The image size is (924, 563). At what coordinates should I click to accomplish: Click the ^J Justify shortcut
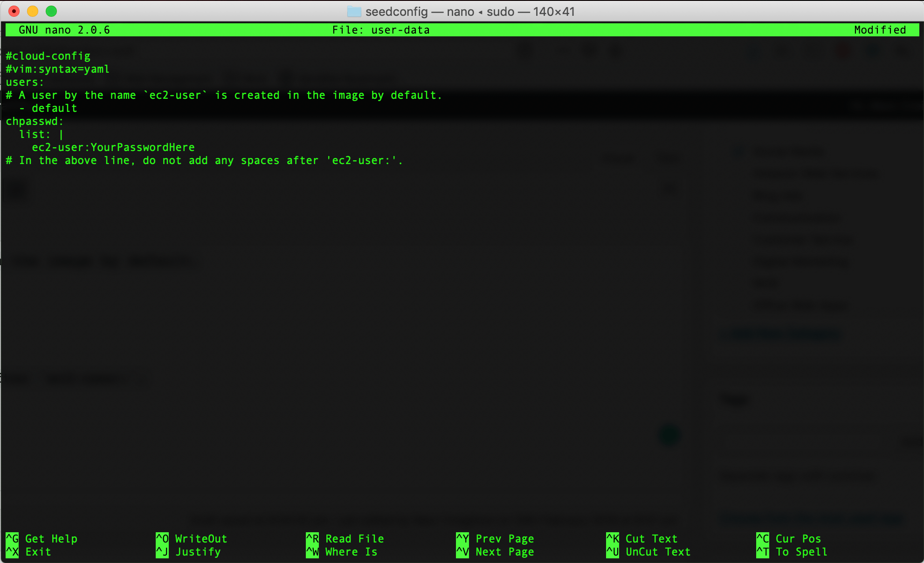click(188, 552)
